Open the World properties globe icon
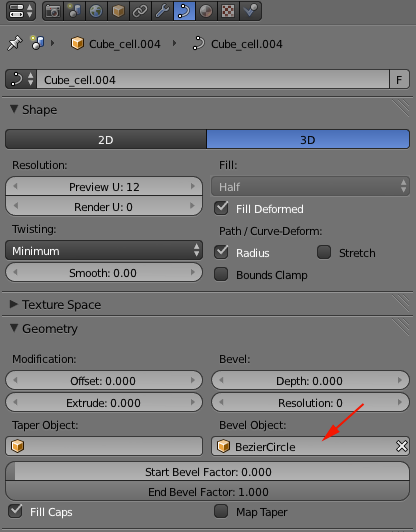Screen dimensions: 416x532 click(x=96, y=11)
